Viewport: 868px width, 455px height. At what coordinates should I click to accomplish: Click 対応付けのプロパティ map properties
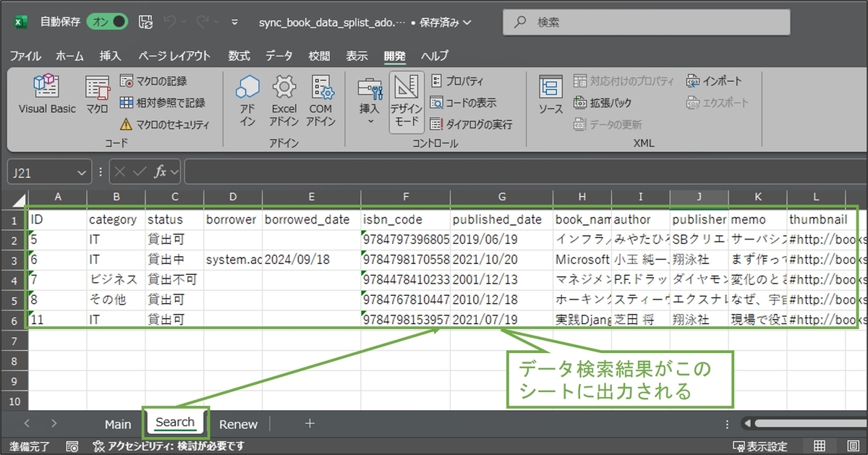coord(624,81)
